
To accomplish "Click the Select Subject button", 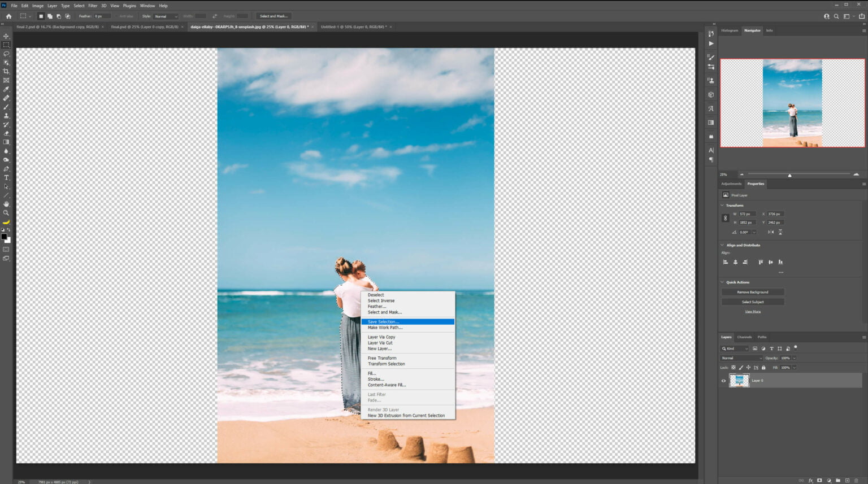I will point(752,302).
